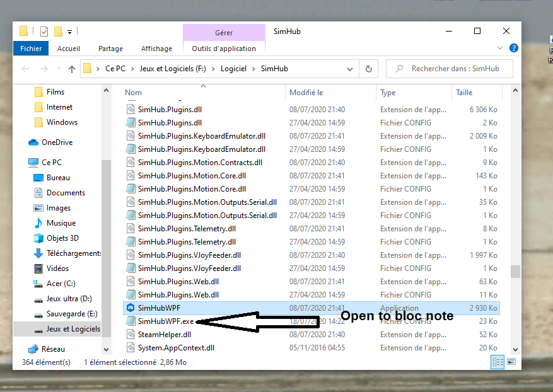
Task: Click the Ce PC breadcrumb
Action: (x=115, y=69)
